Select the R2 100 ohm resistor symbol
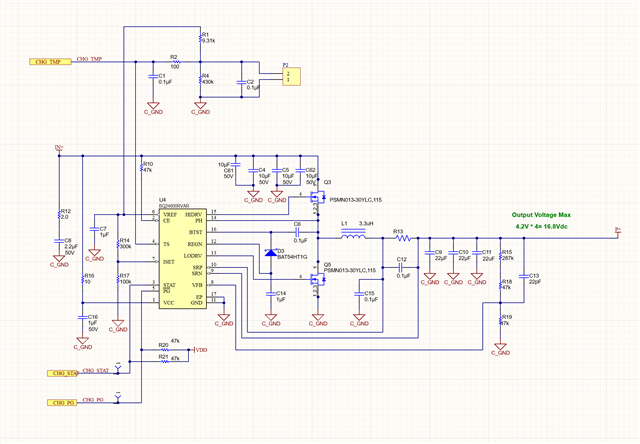 (x=175, y=62)
